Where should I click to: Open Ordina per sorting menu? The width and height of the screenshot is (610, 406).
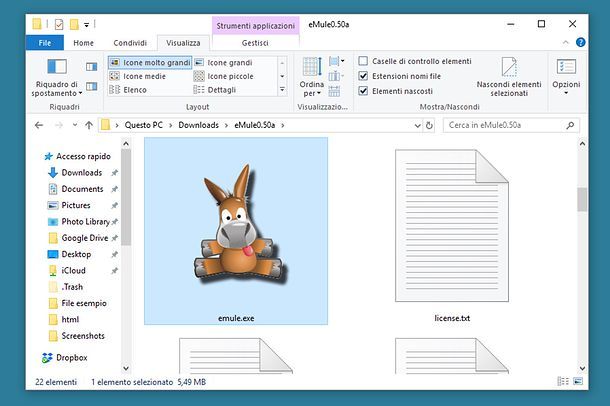click(311, 77)
